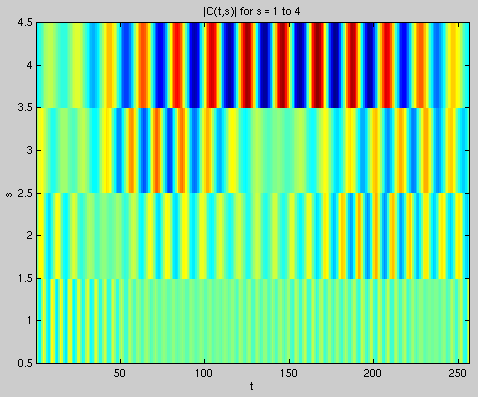This screenshot has width=478, height=397.
Task: Click the y-axis tick label '0.5'
Action: click(x=25, y=363)
